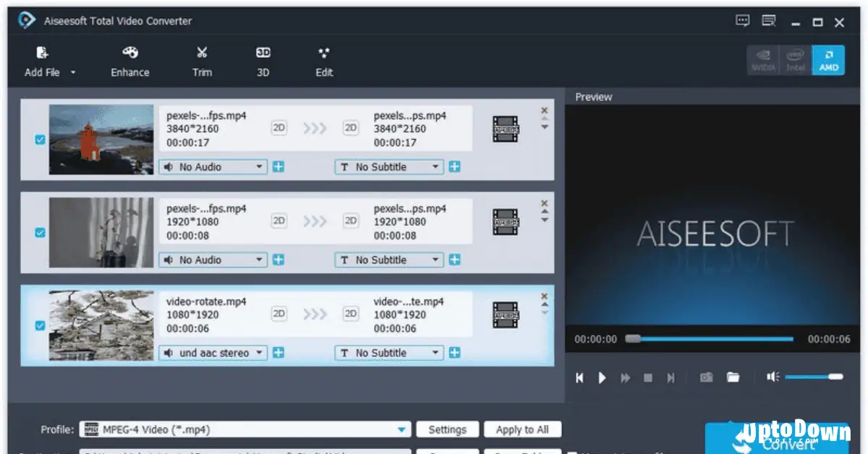Play the video in the preview panel
868x454 pixels.
602,377
